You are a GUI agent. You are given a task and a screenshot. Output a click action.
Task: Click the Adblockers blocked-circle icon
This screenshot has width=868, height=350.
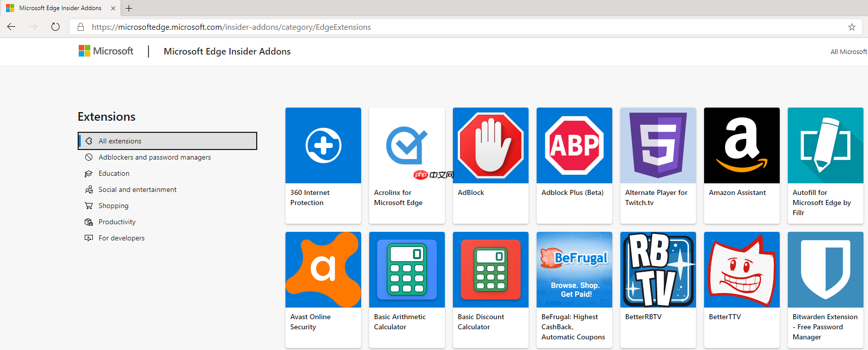pyautogui.click(x=89, y=157)
